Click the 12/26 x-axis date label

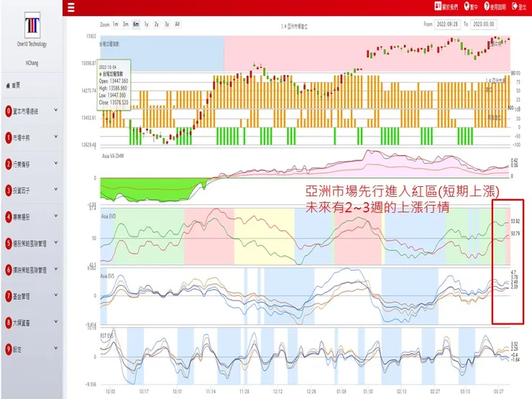[x=311, y=392]
